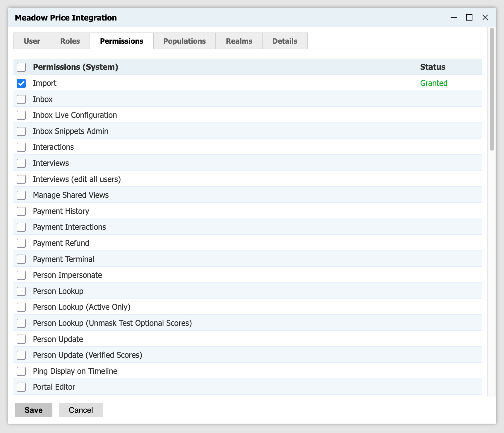Enable the Person Update checkbox
Viewport: 504px width, 433px height.
coord(21,339)
